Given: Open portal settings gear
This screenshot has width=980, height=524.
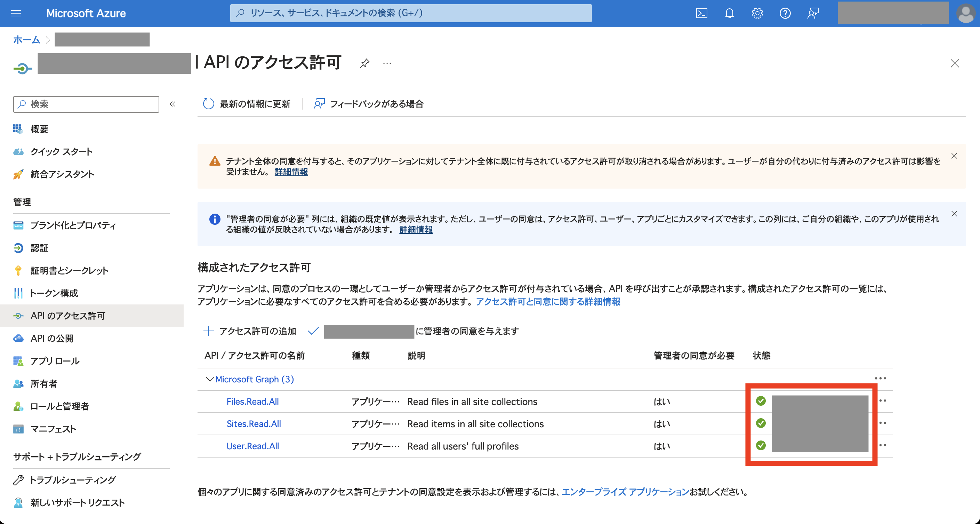Looking at the screenshot, I should (x=757, y=13).
